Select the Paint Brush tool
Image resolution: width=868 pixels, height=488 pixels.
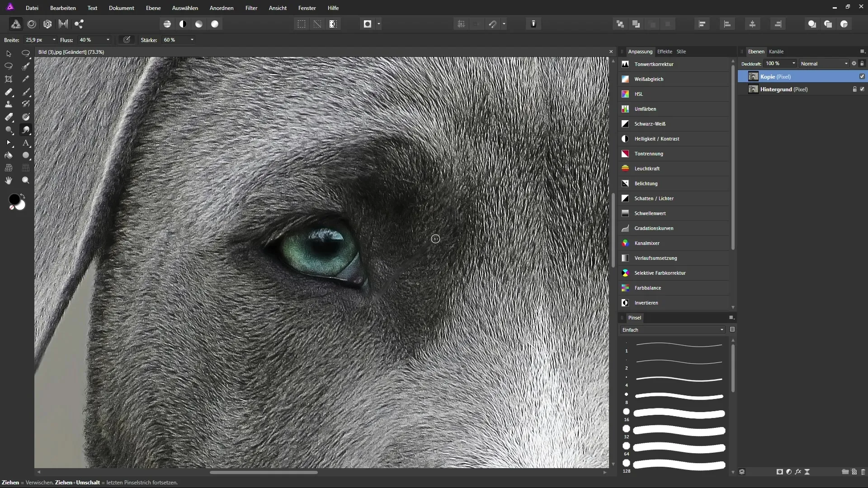(26, 92)
